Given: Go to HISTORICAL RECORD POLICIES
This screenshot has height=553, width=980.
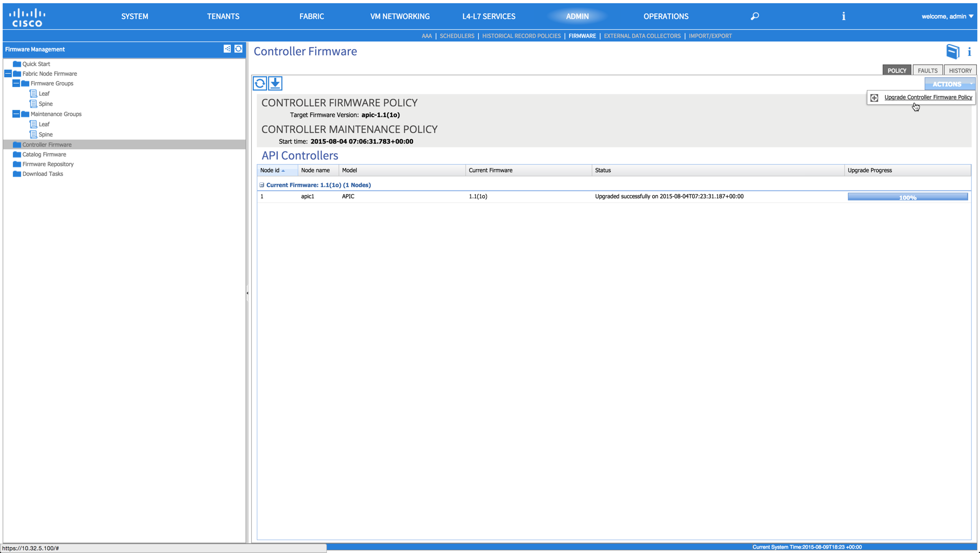Looking at the screenshot, I should [x=521, y=36].
